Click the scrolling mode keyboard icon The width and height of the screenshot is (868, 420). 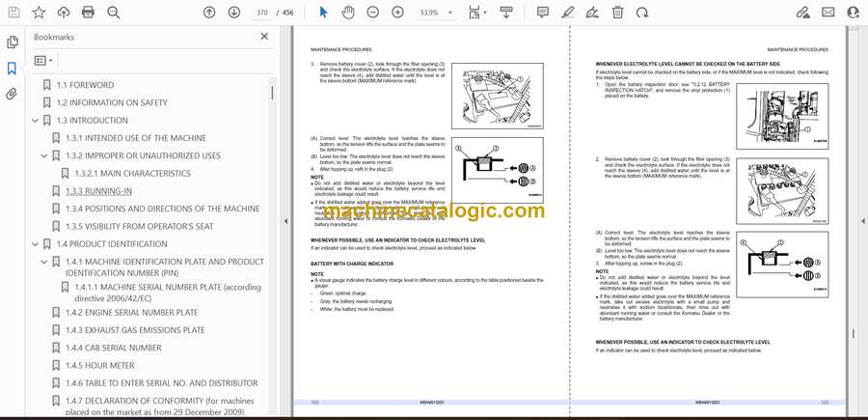[505, 13]
